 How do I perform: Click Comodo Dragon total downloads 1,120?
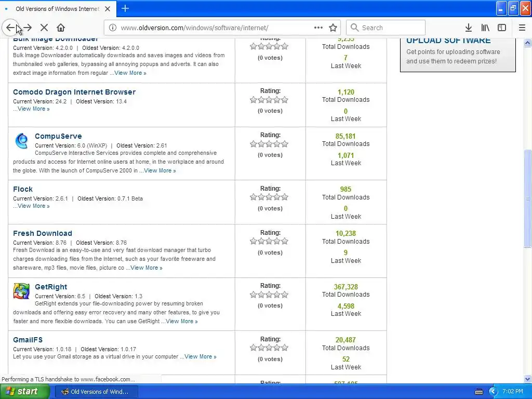click(345, 92)
